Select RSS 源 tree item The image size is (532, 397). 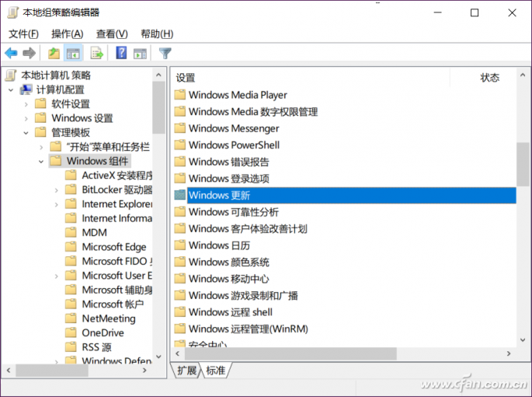97,347
